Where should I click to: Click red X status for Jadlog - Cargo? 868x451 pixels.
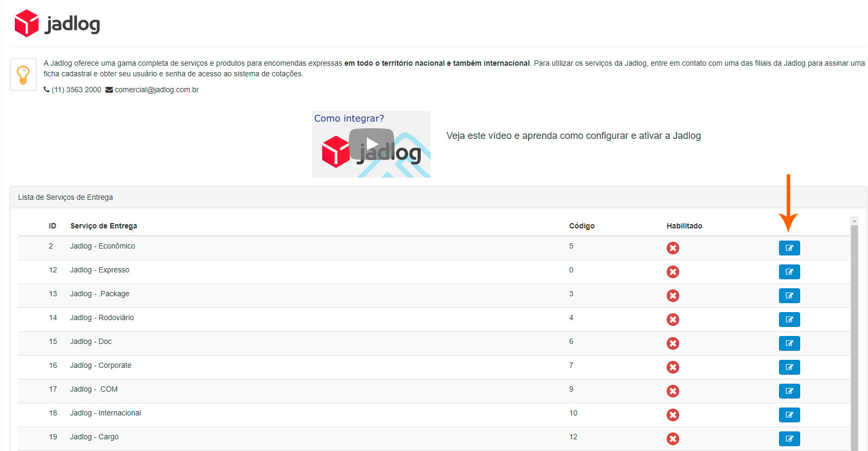pos(673,439)
